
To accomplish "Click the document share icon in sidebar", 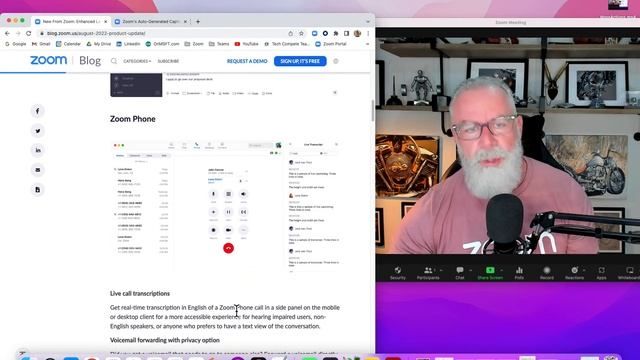I will tap(38, 189).
